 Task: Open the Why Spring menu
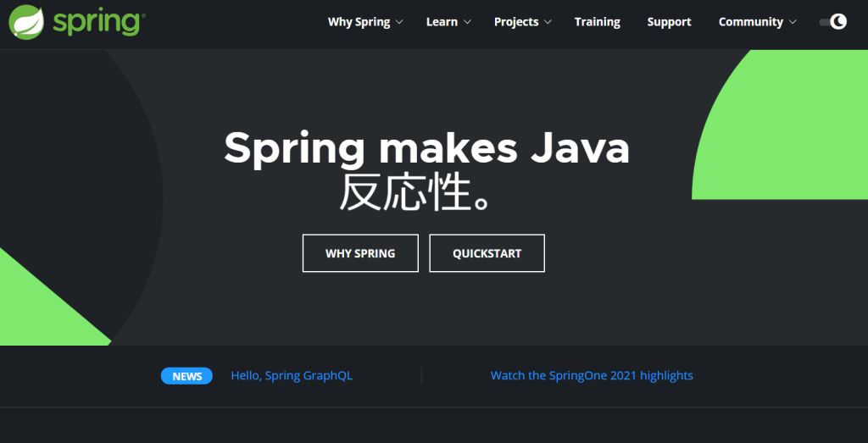click(x=359, y=22)
